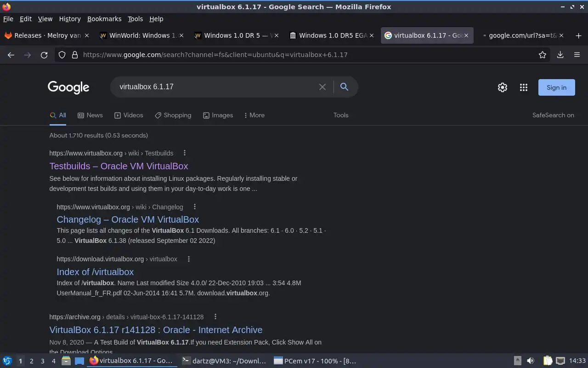Close the WinWorld Windows 1 tab

181,35
